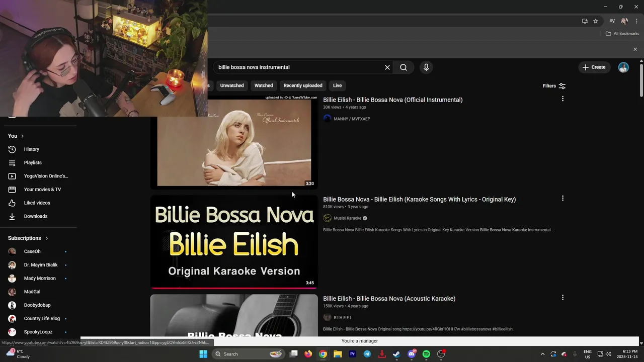The image size is (644, 362).
Task: Expand the You section
Action: 16,136
